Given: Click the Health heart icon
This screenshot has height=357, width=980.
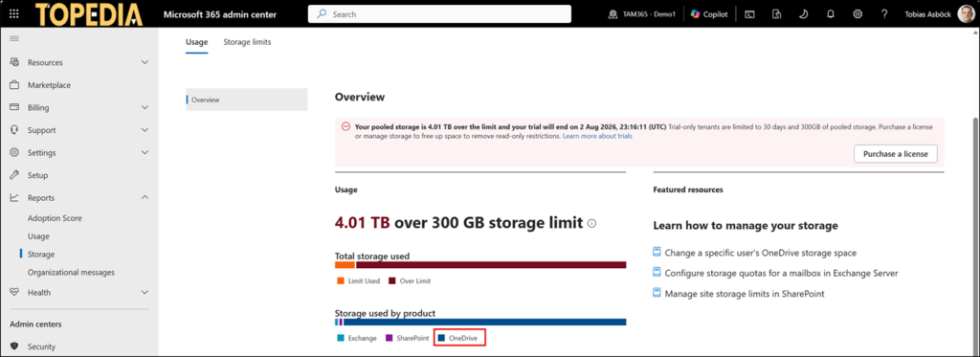Looking at the screenshot, I should tap(14, 292).
